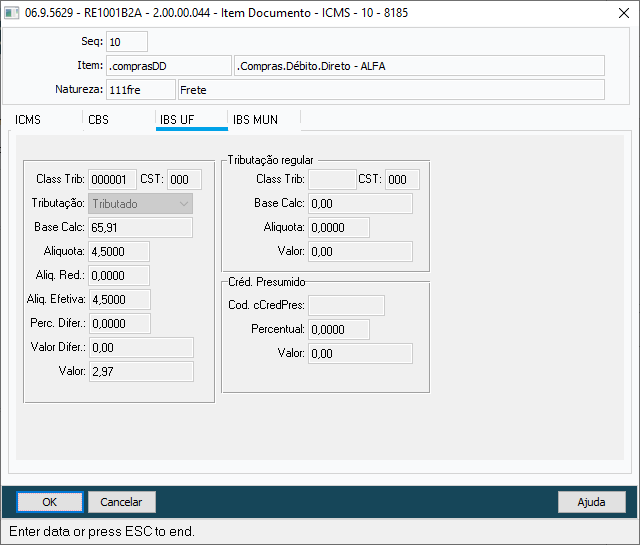This screenshot has width=640, height=545.
Task: Switch to the ICMS tab
Action: point(28,120)
